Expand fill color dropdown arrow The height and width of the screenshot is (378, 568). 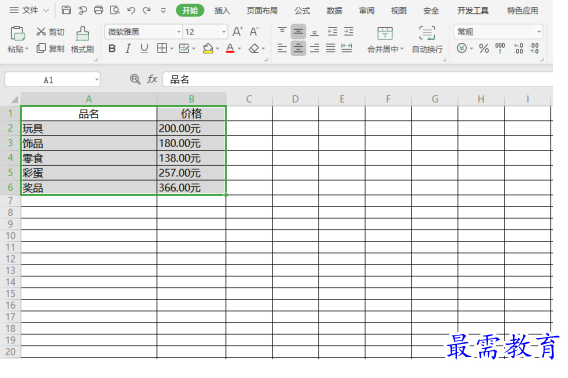[217, 49]
